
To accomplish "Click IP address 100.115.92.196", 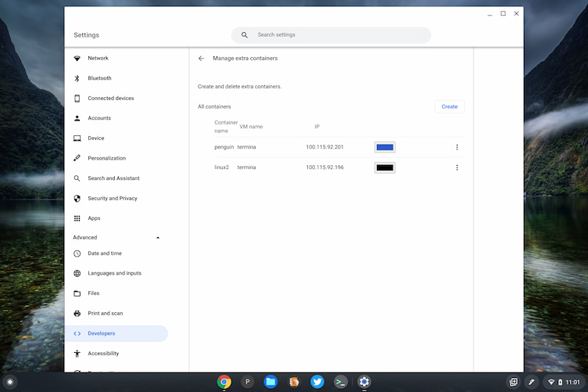I will 324,167.
